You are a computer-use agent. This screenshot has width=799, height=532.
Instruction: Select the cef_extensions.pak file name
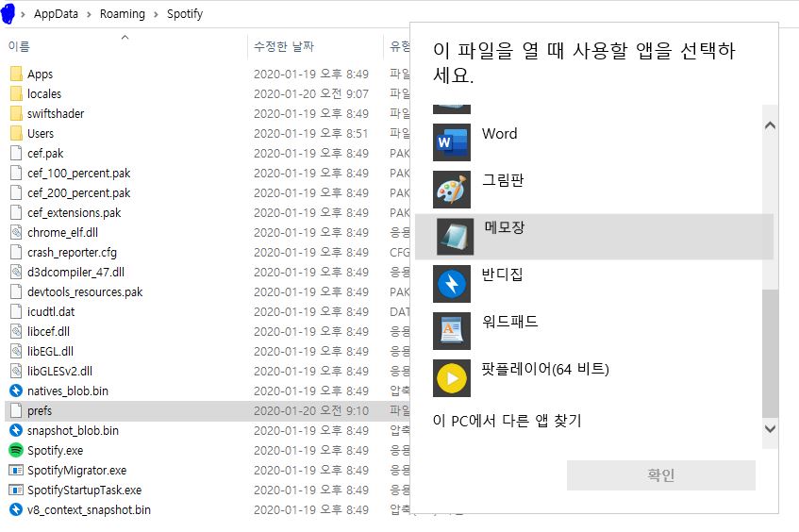75,213
